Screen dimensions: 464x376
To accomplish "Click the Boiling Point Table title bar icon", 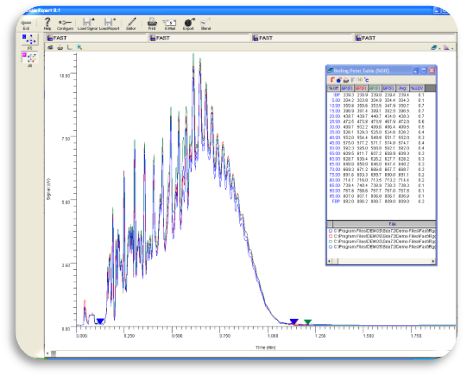I will 330,70.
